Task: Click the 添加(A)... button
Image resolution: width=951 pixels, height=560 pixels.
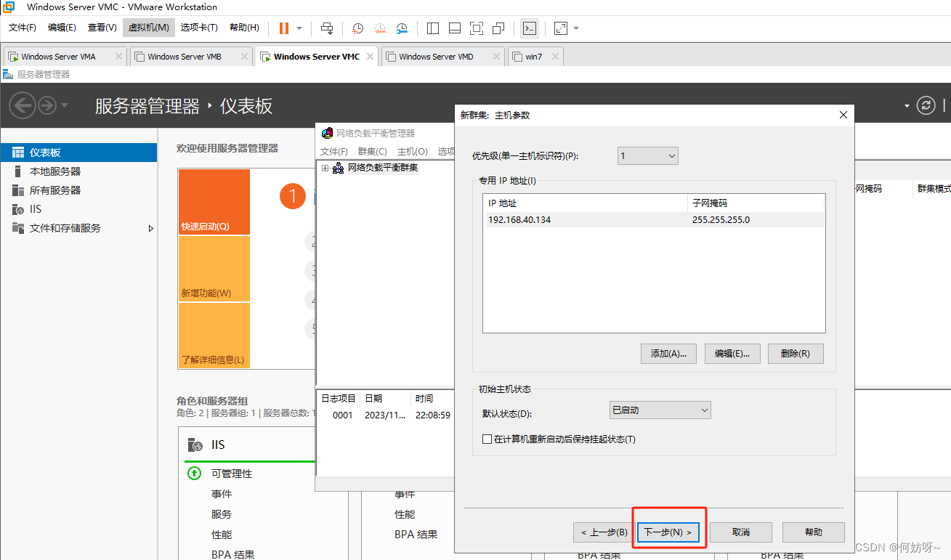Action: [x=668, y=354]
